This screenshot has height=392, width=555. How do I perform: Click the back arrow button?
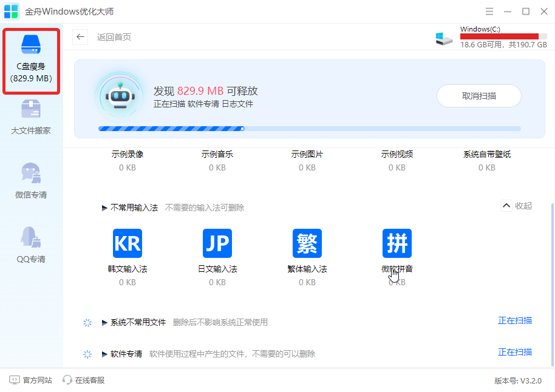80,37
